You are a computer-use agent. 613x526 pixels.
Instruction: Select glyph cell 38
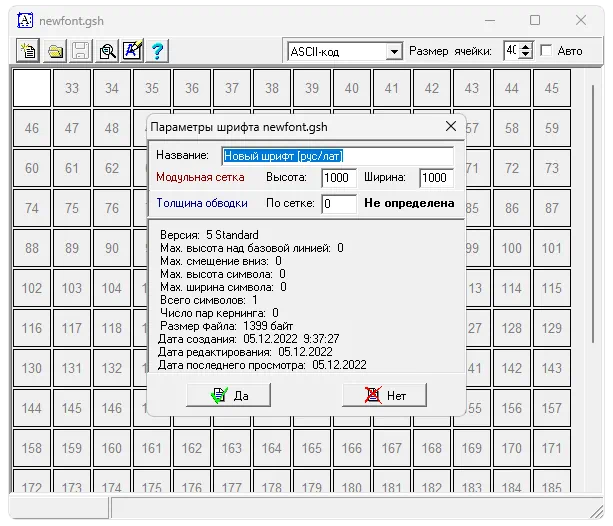point(272,88)
